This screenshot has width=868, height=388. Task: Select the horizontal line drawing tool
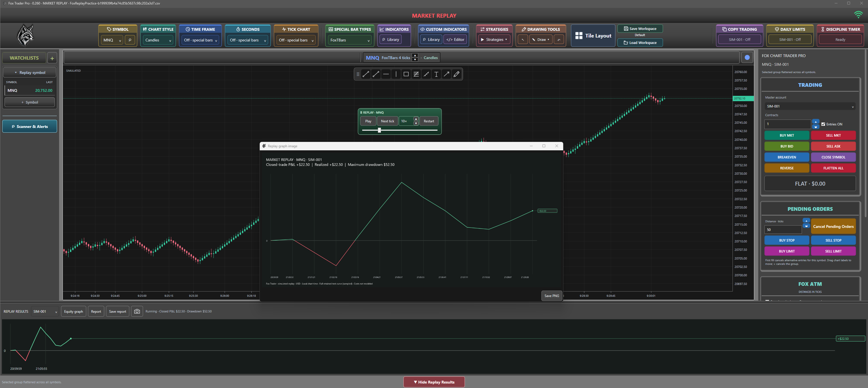point(386,74)
